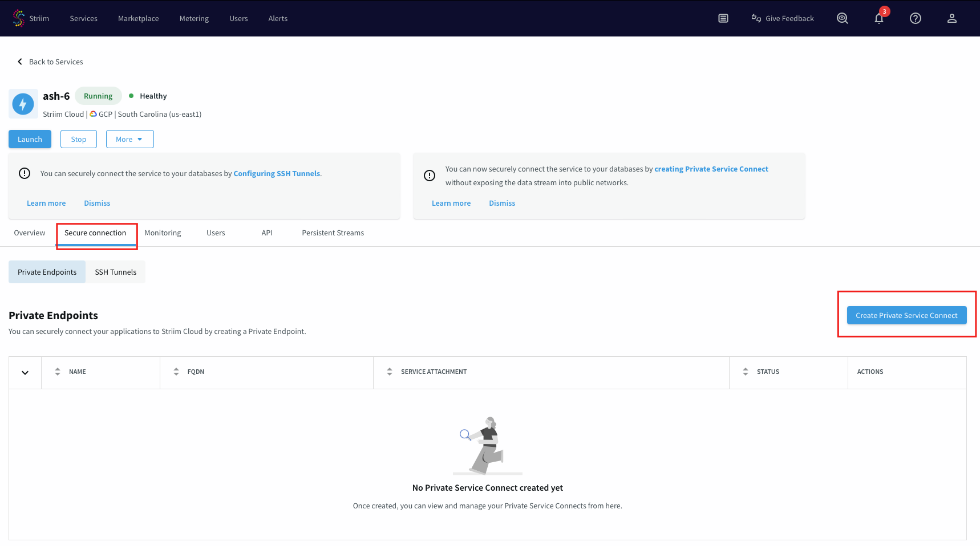Image resolution: width=980 pixels, height=546 pixels.
Task: Toggle sorting on the NAME column
Action: [57, 372]
